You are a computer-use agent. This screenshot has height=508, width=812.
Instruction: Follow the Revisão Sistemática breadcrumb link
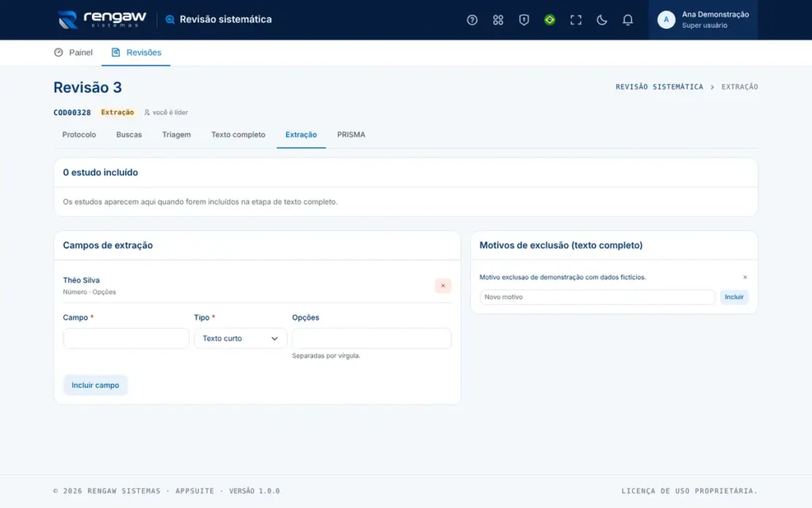[x=659, y=87]
